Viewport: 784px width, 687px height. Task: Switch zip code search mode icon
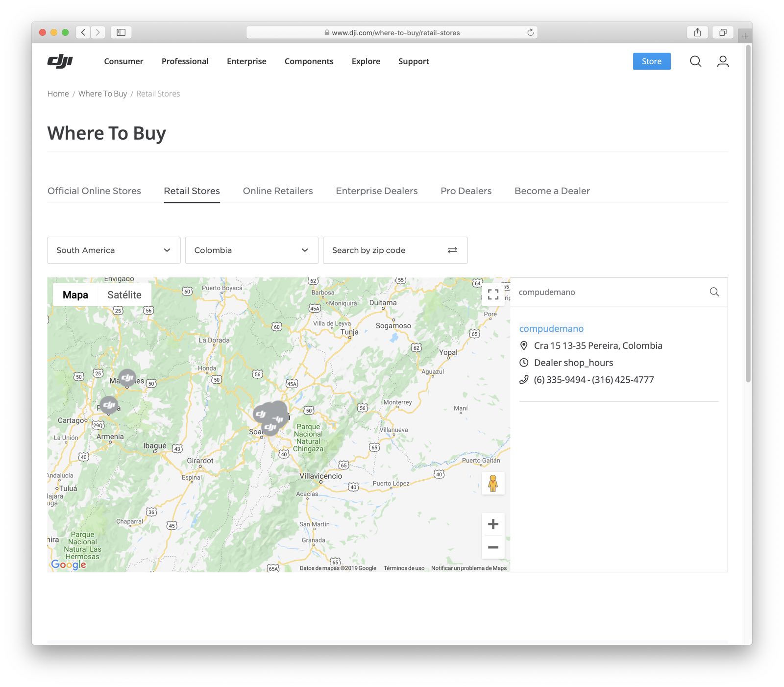(x=452, y=250)
